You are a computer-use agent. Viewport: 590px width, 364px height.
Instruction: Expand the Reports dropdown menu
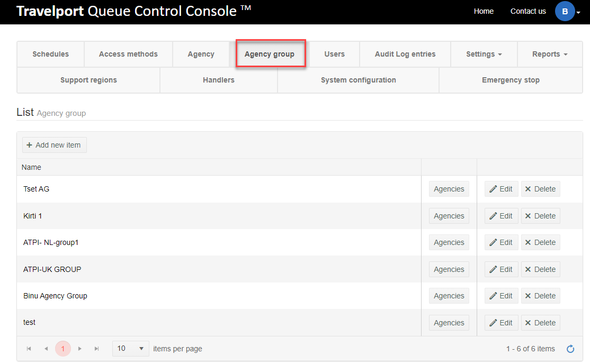click(550, 54)
